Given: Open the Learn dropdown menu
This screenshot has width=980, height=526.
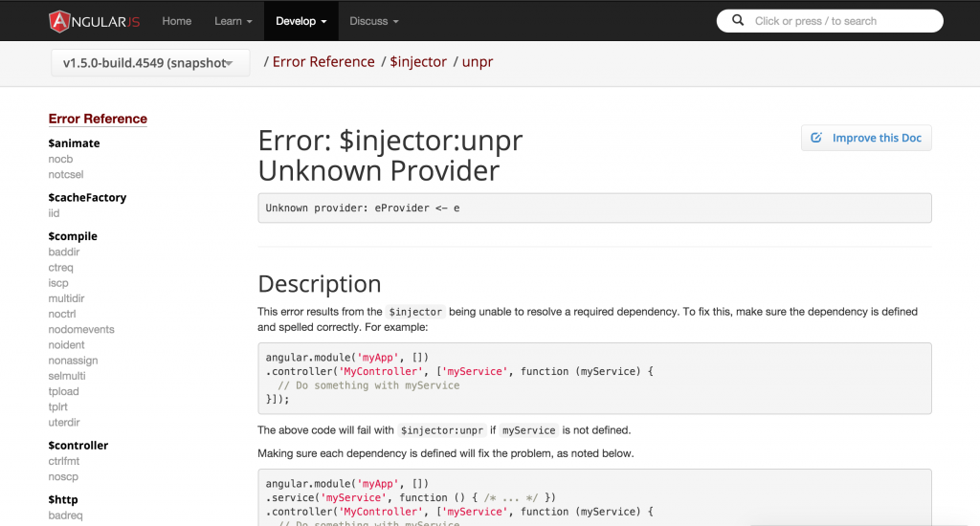Looking at the screenshot, I should (234, 21).
